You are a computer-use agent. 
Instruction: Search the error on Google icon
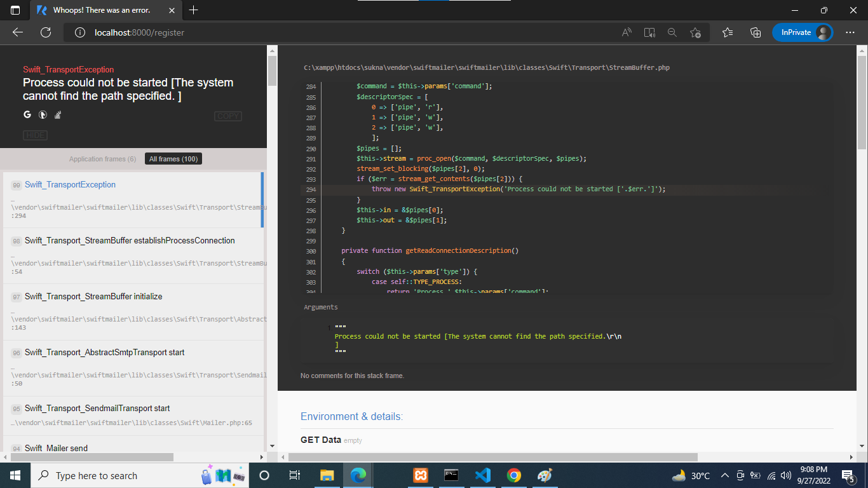tap(27, 115)
